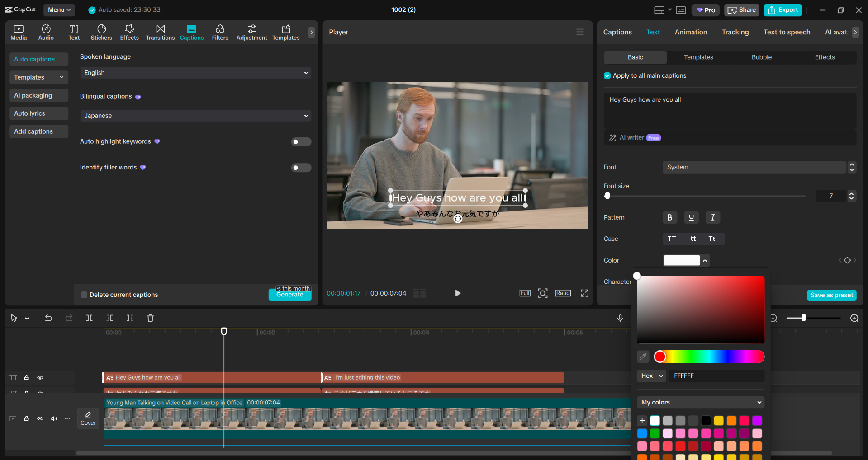Click the timeline zoom in magnifier
The height and width of the screenshot is (460, 868).
click(x=854, y=318)
